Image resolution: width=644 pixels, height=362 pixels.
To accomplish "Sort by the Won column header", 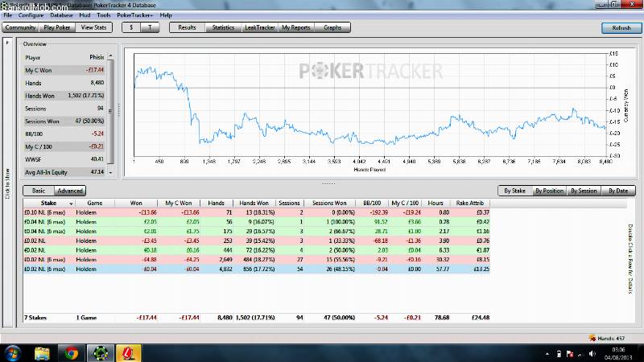I will pos(136,204).
